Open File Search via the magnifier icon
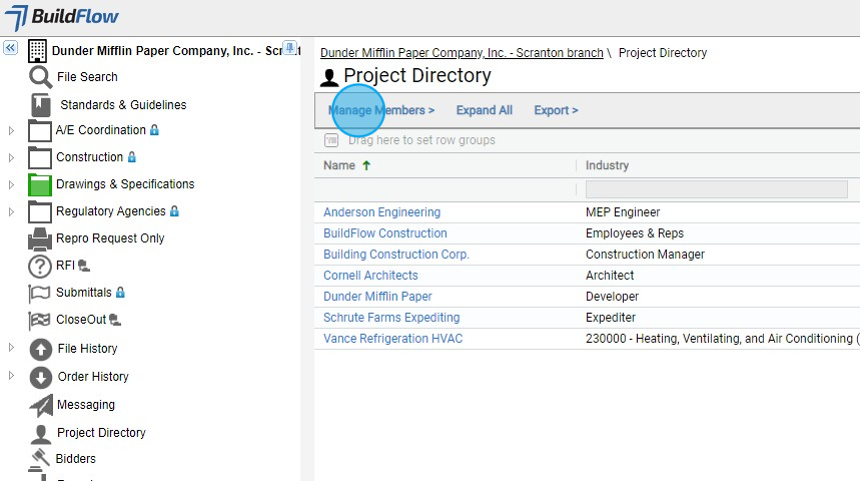 tap(41, 77)
